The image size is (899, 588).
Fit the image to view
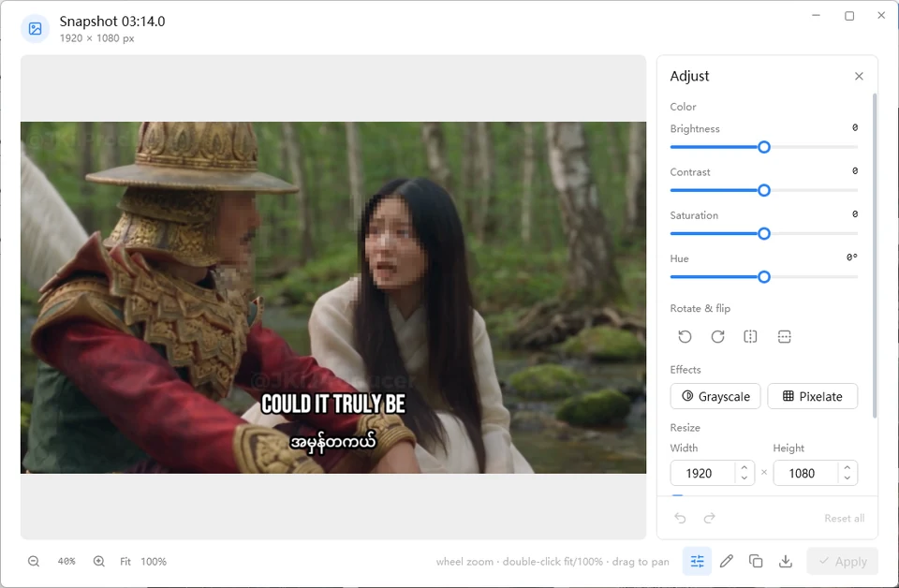[x=125, y=562]
